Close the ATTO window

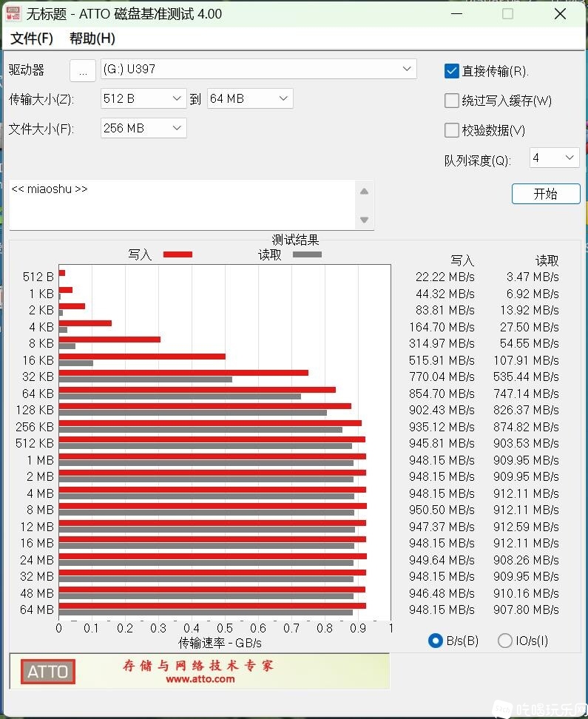click(560, 14)
